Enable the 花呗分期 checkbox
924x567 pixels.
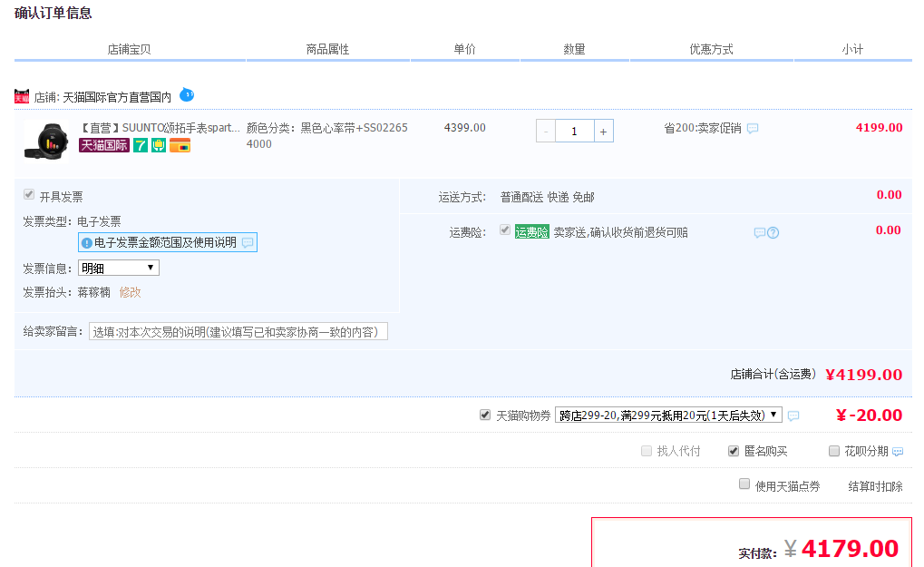834,451
